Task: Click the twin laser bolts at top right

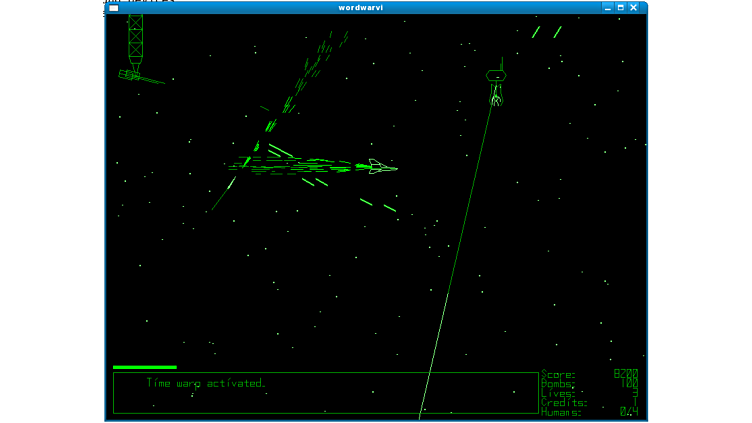Action: pos(546,32)
